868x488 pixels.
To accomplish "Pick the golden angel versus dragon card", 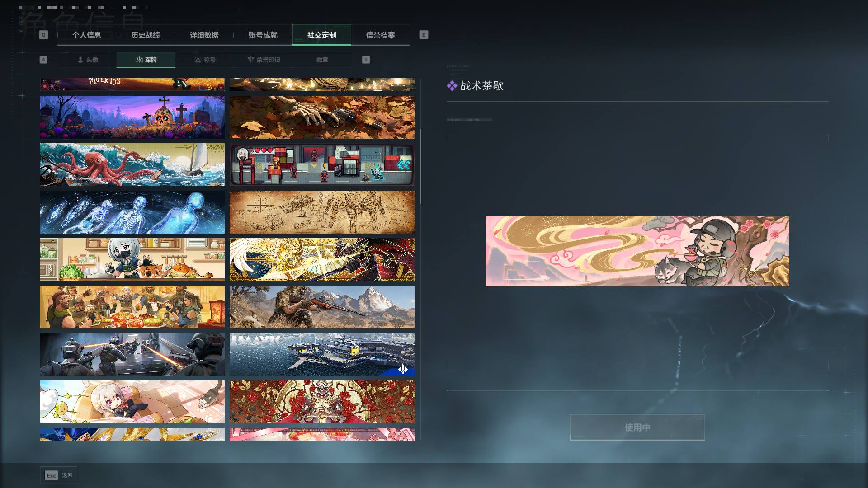I will tap(322, 259).
